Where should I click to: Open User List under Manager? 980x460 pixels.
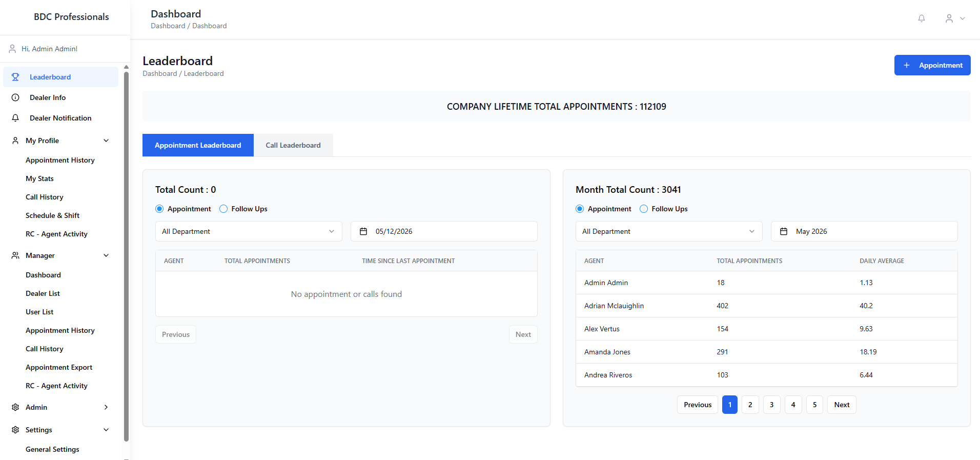[x=39, y=312]
